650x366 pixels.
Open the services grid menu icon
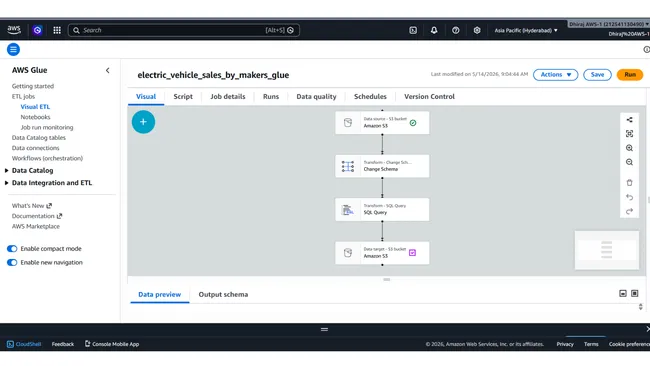click(x=57, y=30)
